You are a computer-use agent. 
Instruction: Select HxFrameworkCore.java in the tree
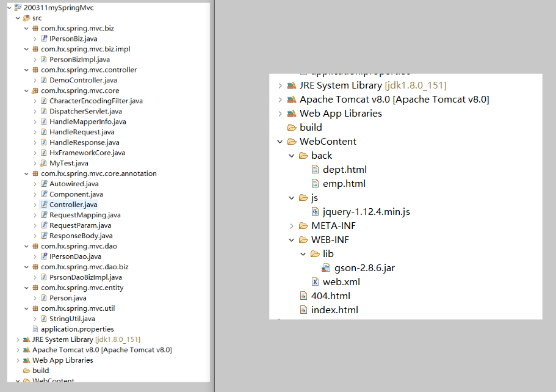click(87, 153)
